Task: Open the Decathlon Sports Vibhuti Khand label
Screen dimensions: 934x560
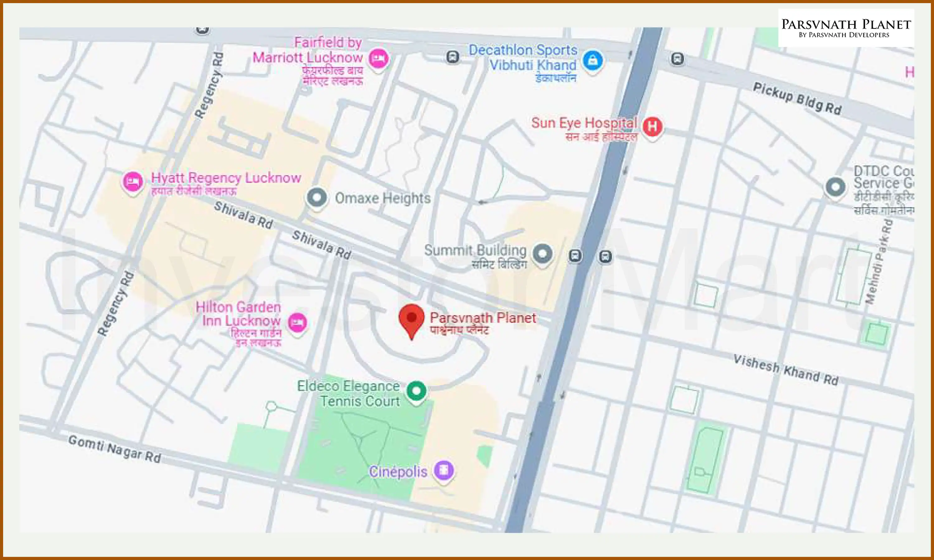Action: coord(523,63)
